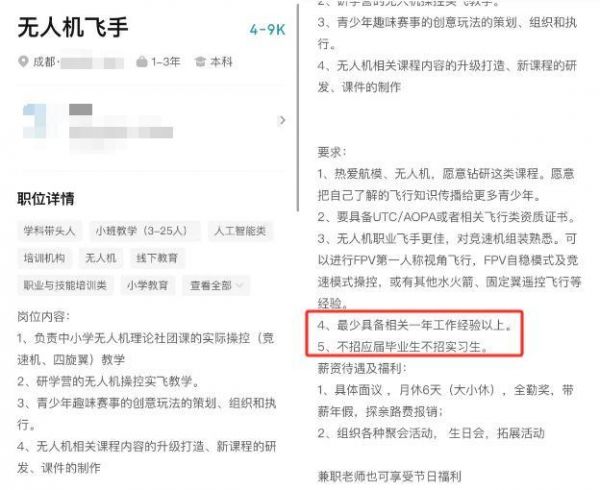Screen dimensions: 600x490
Task: Click the 职位详情 section heading
Action: pos(46,199)
